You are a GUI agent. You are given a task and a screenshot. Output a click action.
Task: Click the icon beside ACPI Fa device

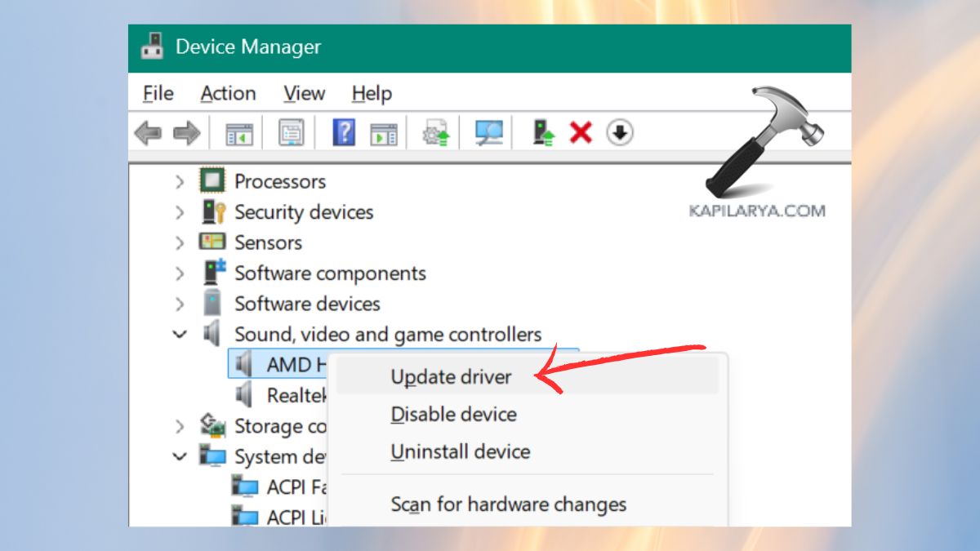(x=244, y=487)
